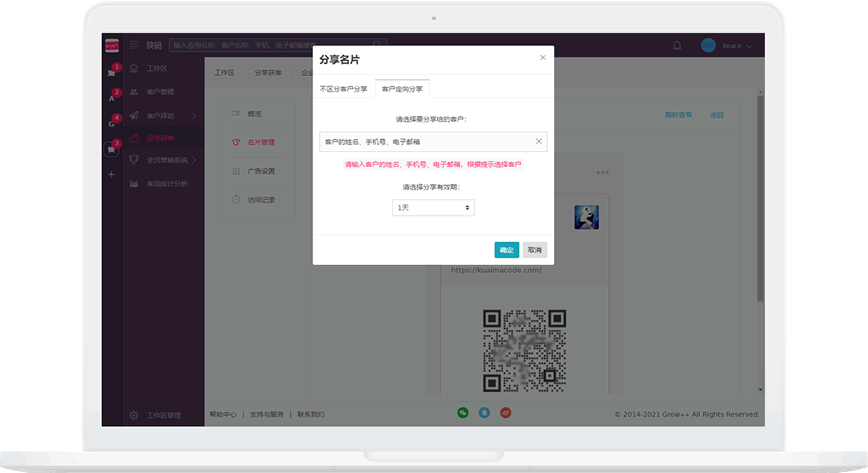Click the 工作区 home icon in sidebar
868x473 pixels.
pos(134,69)
